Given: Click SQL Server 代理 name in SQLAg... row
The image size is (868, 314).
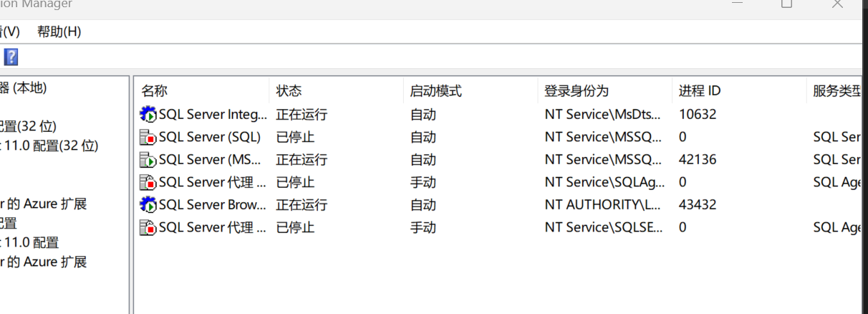Looking at the screenshot, I should click(x=213, y=182).
